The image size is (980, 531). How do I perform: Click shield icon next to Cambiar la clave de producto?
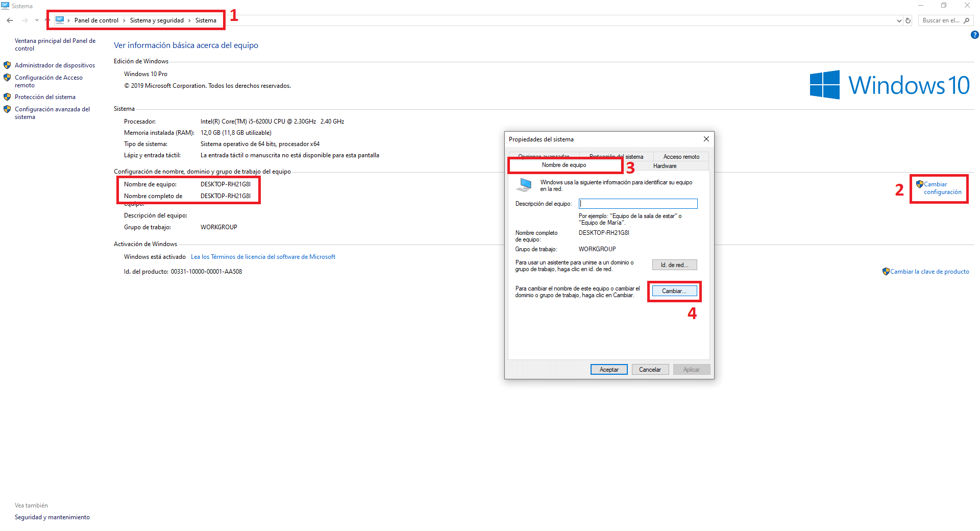[x=886, y=272]
